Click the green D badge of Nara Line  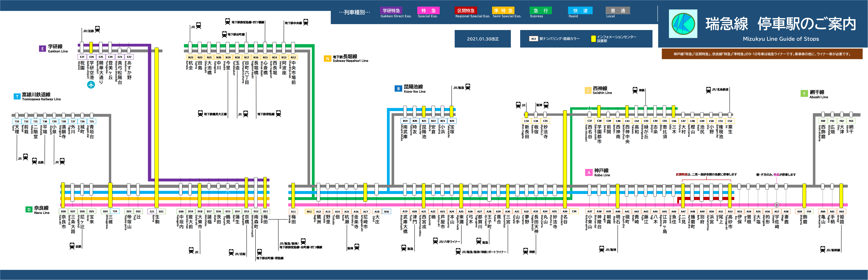point(29,210)
